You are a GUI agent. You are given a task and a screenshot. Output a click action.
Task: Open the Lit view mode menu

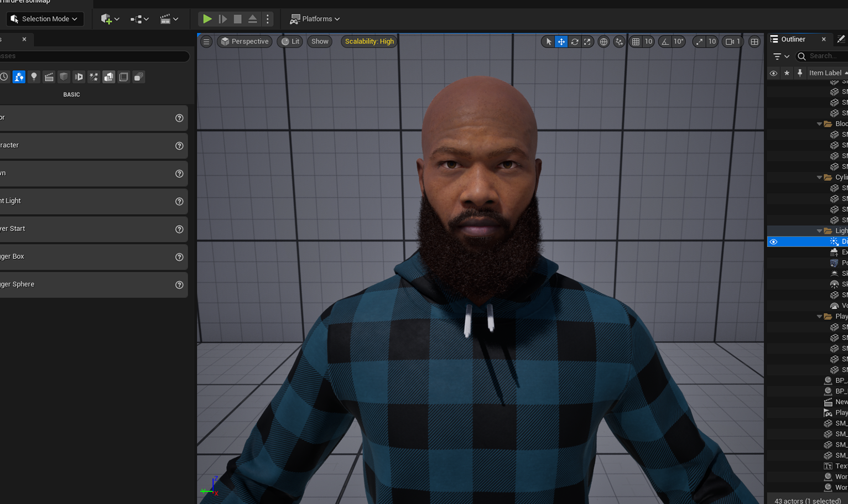(290, 41)
